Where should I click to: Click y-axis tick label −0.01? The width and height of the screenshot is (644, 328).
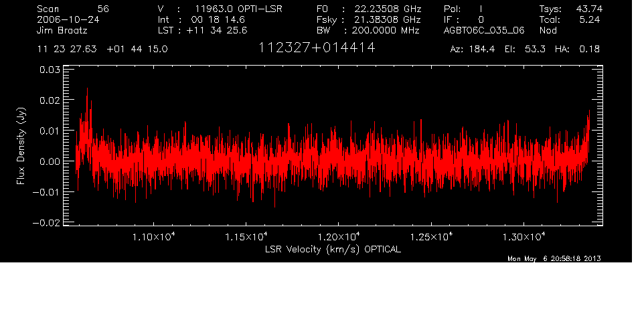(x=46, y=191)
